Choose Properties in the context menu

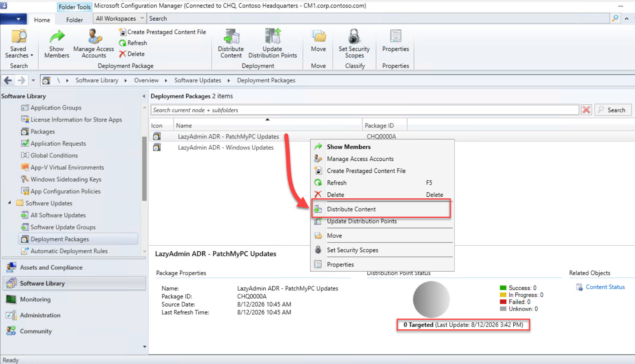tap(382, 264)
